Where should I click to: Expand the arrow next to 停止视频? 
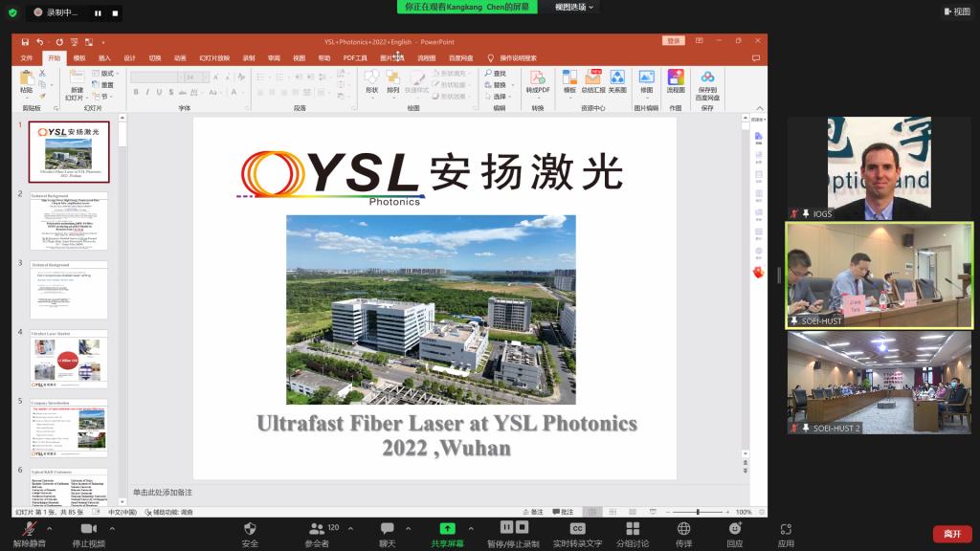[x=113, y=527]
